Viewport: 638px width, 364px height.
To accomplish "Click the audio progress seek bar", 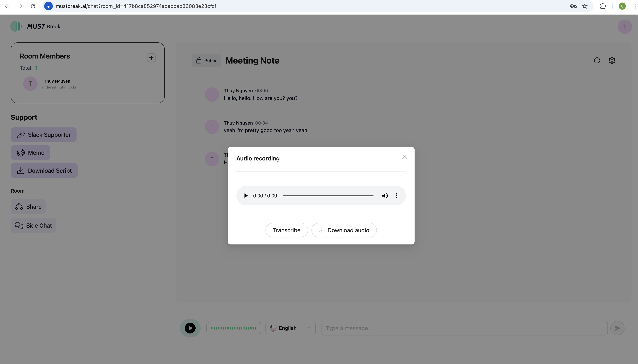I will [328, 196].
